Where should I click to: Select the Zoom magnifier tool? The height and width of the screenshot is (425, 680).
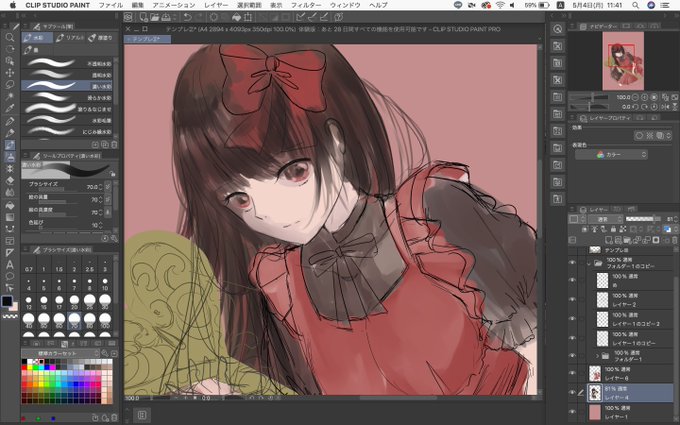coord(10,37)
